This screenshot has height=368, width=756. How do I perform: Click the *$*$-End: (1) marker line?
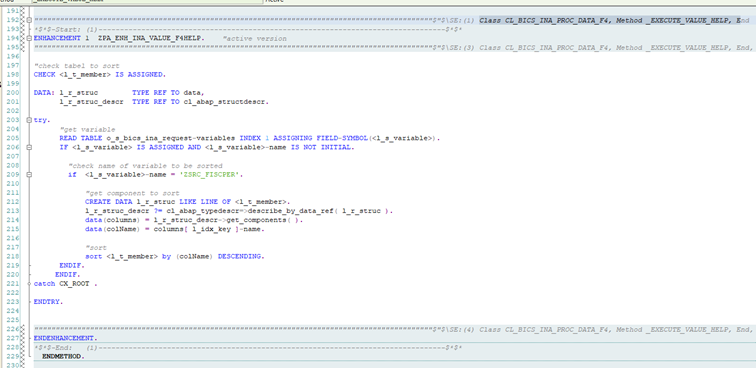(x=248, y=347)
